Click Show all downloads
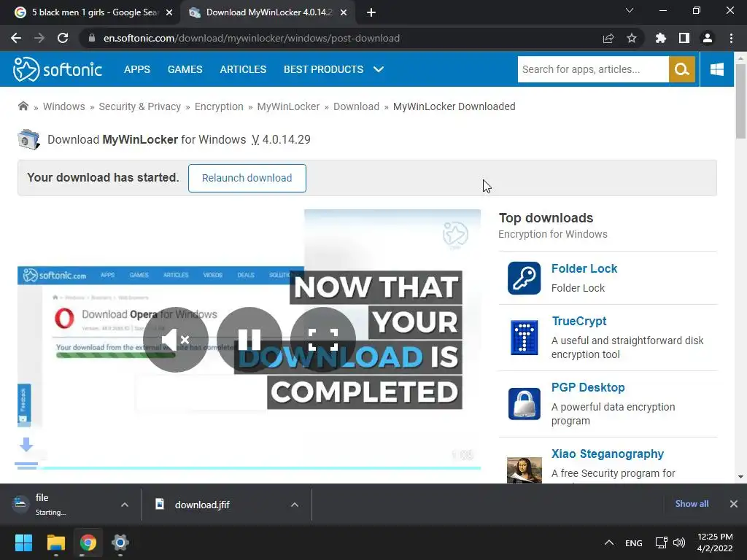Image resolution: width=747 pixels, height=560 pixels. point(692,504)
